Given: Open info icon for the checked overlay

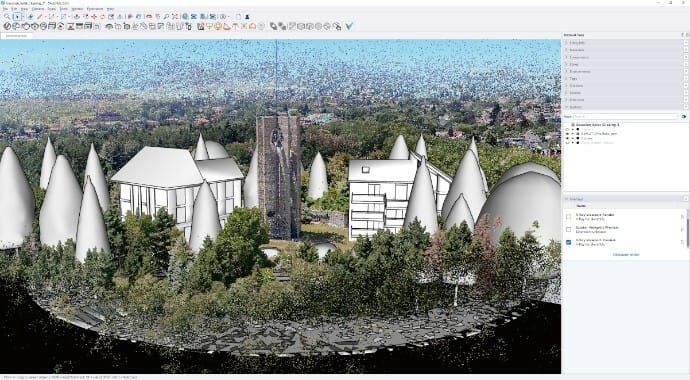Looking at the screenshot, I should [683, 242].
